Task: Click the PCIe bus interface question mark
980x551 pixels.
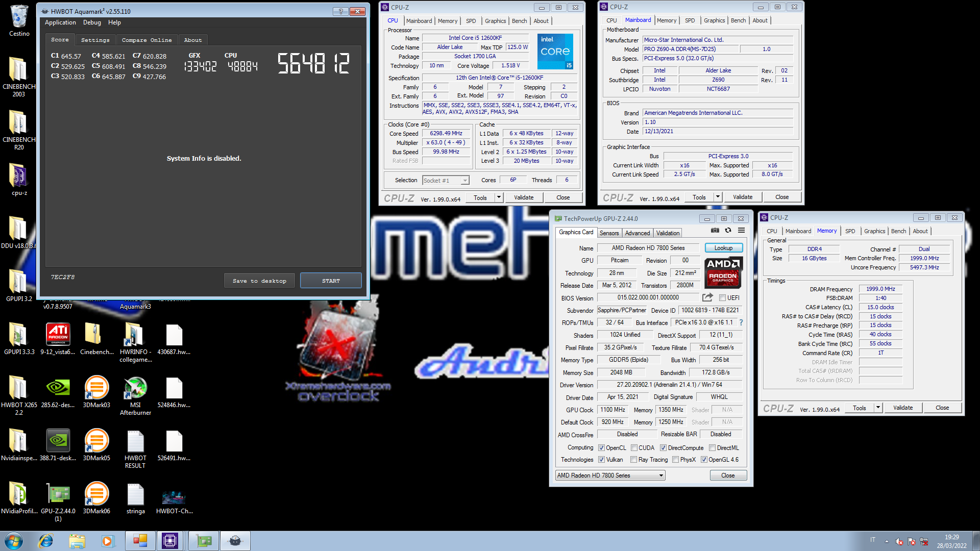Action: pos(741,322)
